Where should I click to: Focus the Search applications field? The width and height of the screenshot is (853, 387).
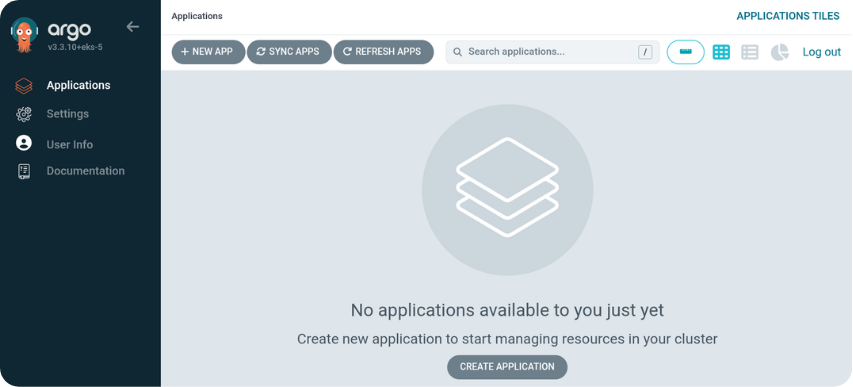click(552, 52)
